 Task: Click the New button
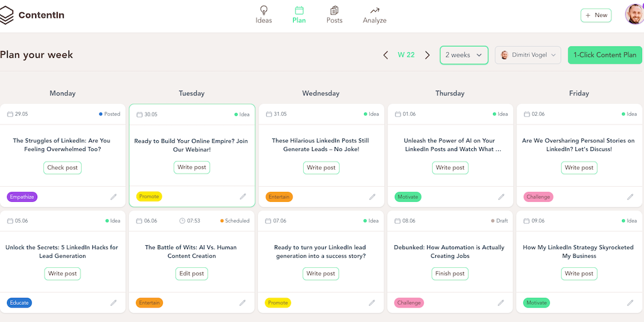pyautogui.click(x=596, y=15)
